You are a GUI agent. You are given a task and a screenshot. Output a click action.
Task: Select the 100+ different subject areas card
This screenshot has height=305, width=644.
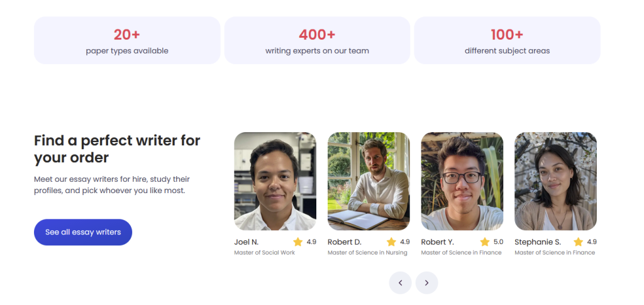tap(507, 41)
